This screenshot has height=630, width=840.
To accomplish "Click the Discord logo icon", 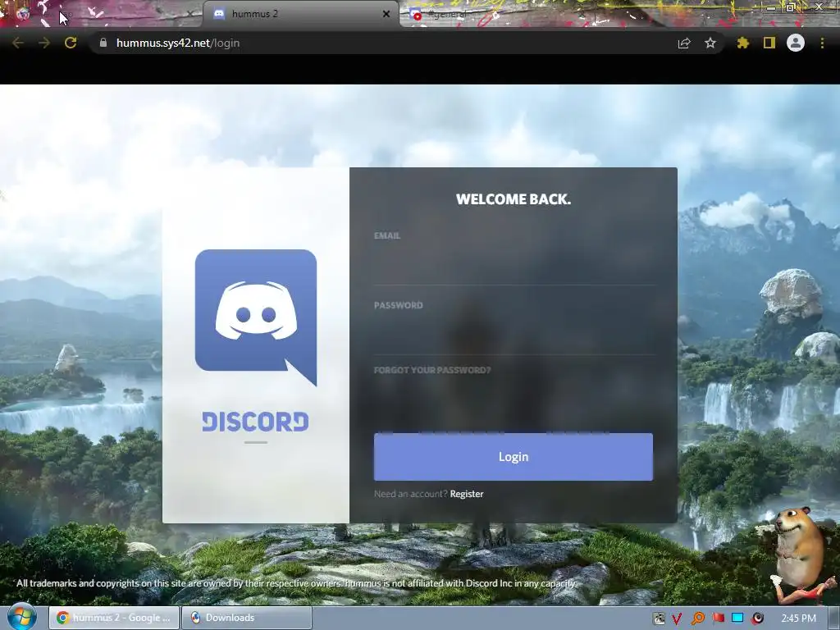I will click(x=256, y=317).
